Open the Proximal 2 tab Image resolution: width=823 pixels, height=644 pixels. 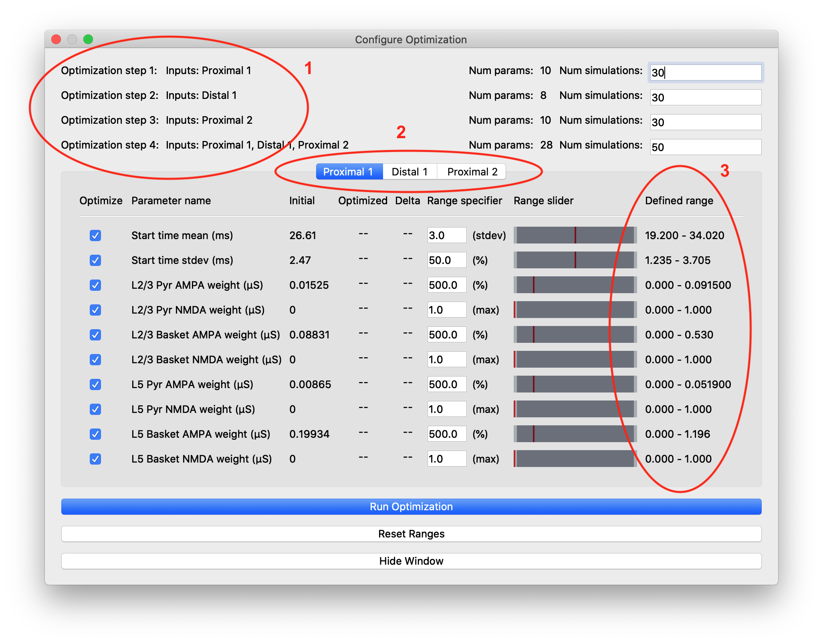coord(472,172)
